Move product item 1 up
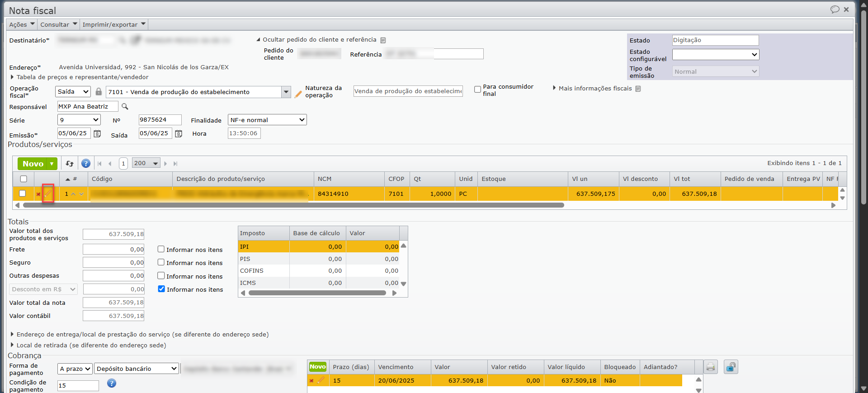The height and width of the screenshot is (393, 868). point(73,194)
